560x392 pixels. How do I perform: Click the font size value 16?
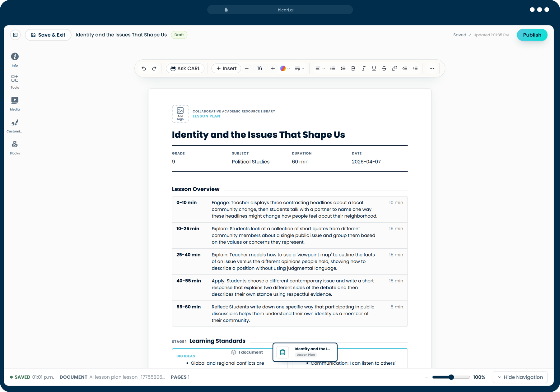tap(259, 68)
